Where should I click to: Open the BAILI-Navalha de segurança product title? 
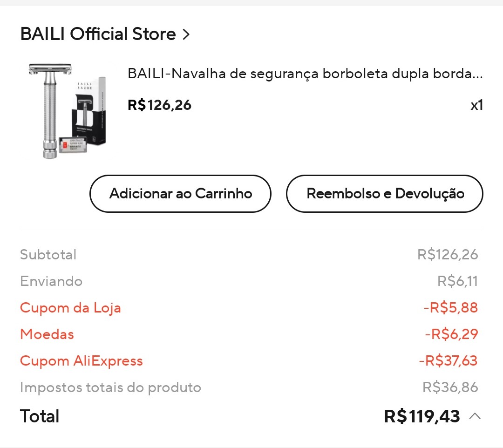click(x=305, y=74)
